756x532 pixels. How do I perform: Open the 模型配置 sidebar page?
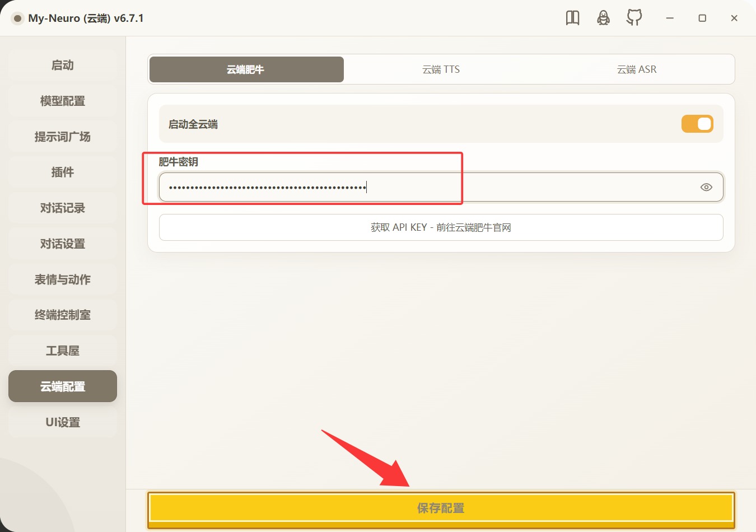coord(63,101)
